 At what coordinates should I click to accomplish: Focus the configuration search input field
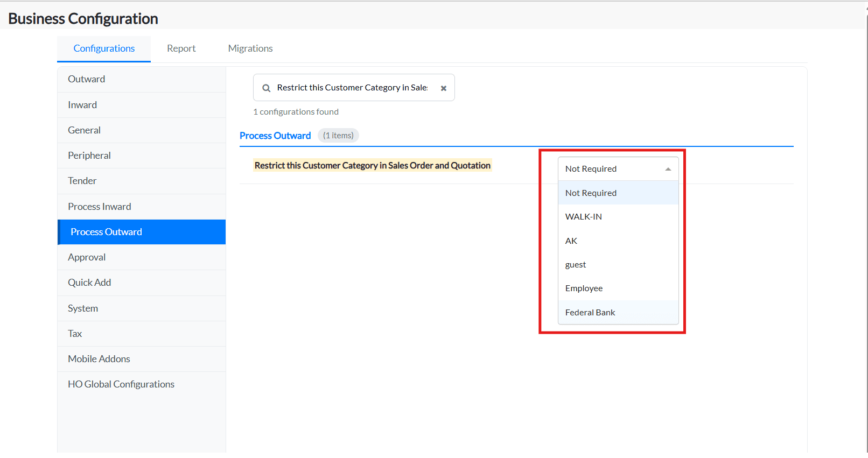(x=352, y=88)
